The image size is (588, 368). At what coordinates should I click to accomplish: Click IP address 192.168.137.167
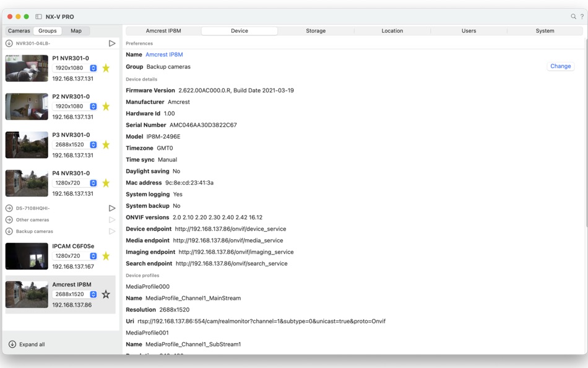(x=73, y=266)
